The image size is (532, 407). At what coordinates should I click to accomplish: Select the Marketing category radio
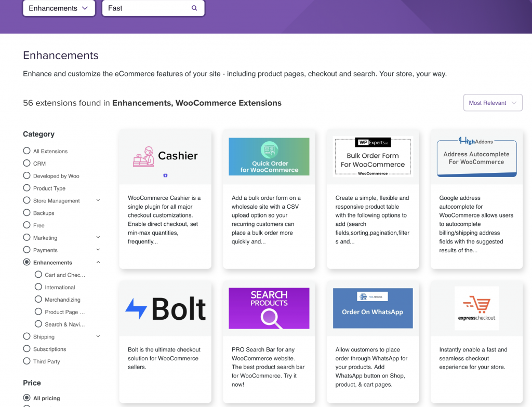click(27, 237)
